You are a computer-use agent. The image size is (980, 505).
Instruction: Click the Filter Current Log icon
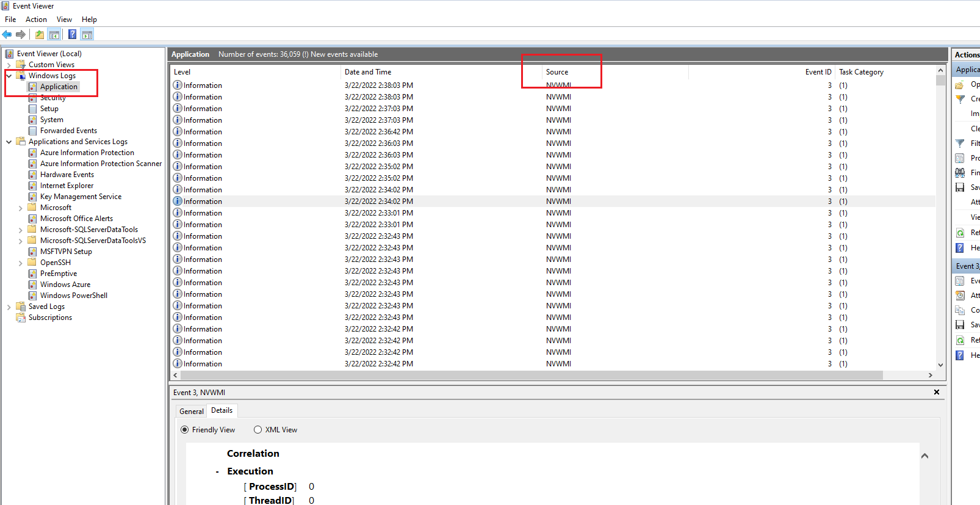[960, 143]
